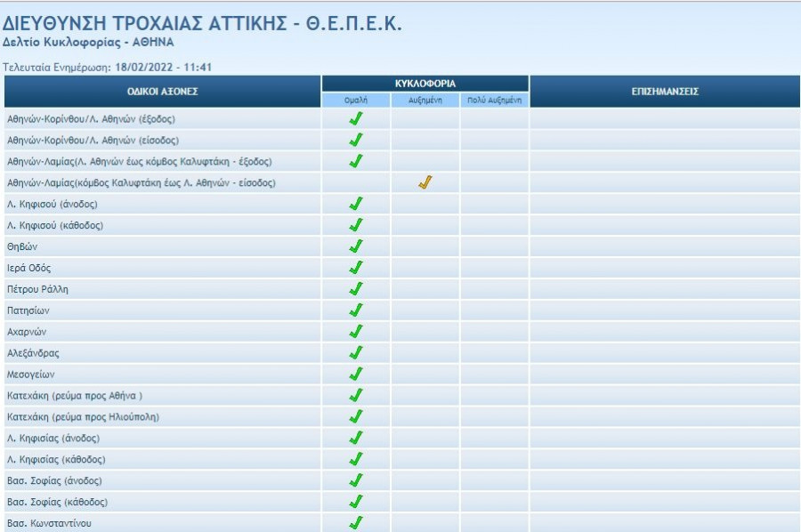Click green checkmark in Μεσογείων row
801x532 pixels.
coord(356,375)
